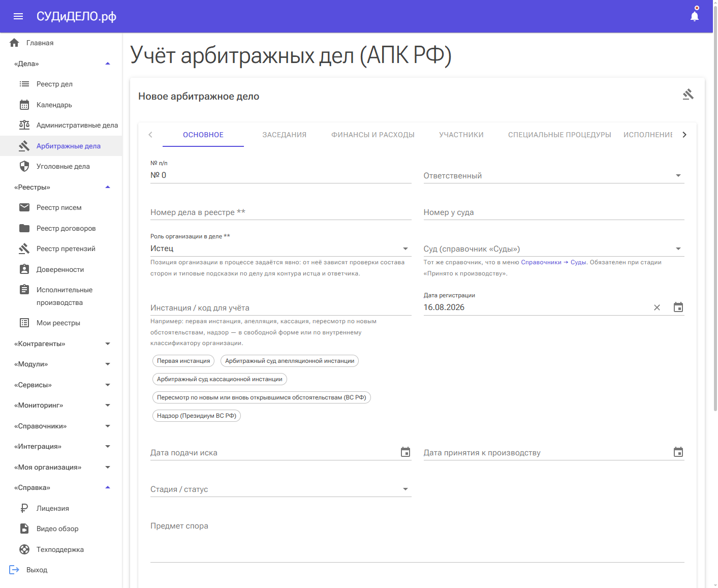Screen dimensions: 718x588
Task: Click the Реестр претензий gavel icon
Action: [24, 249]
